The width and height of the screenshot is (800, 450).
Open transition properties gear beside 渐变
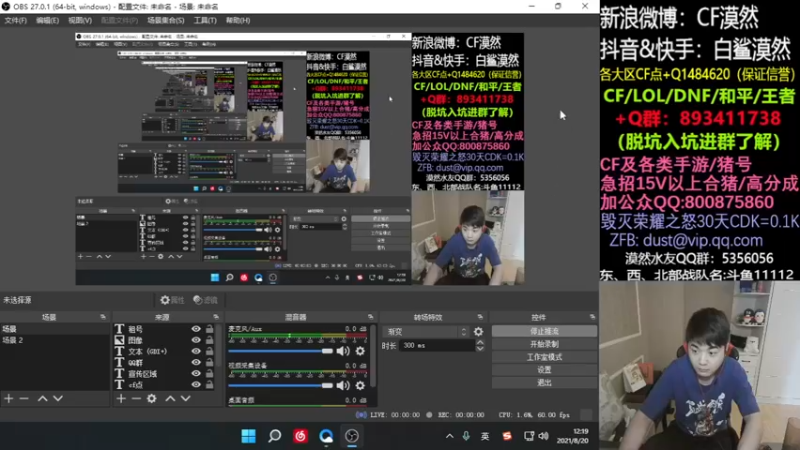[478, 332]
